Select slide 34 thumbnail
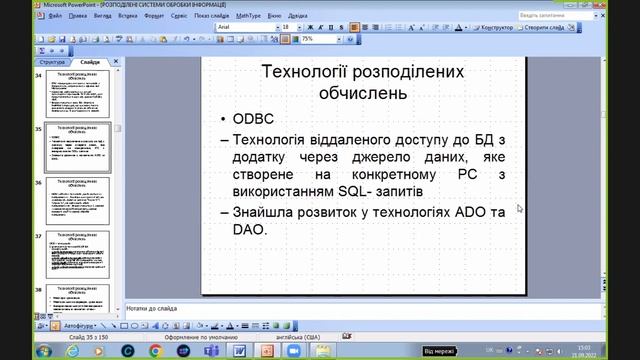Screen dimensions: 640x360 pos(78,94)
